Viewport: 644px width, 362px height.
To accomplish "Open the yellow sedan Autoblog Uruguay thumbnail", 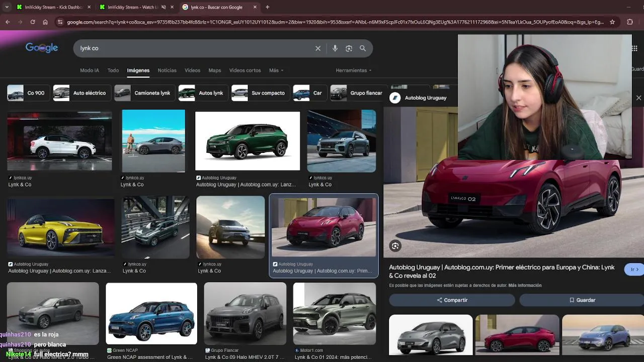I will (x=60, y=227).
